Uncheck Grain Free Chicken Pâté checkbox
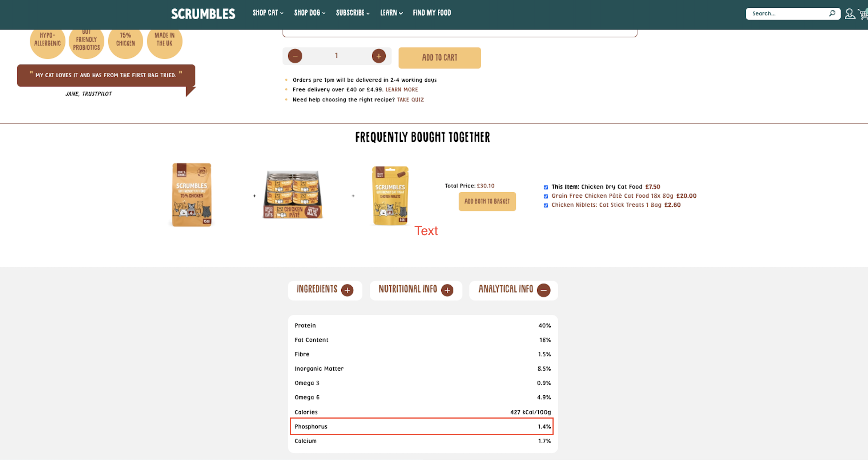Viewport: 868px width, 460px height. coord(546,196)
